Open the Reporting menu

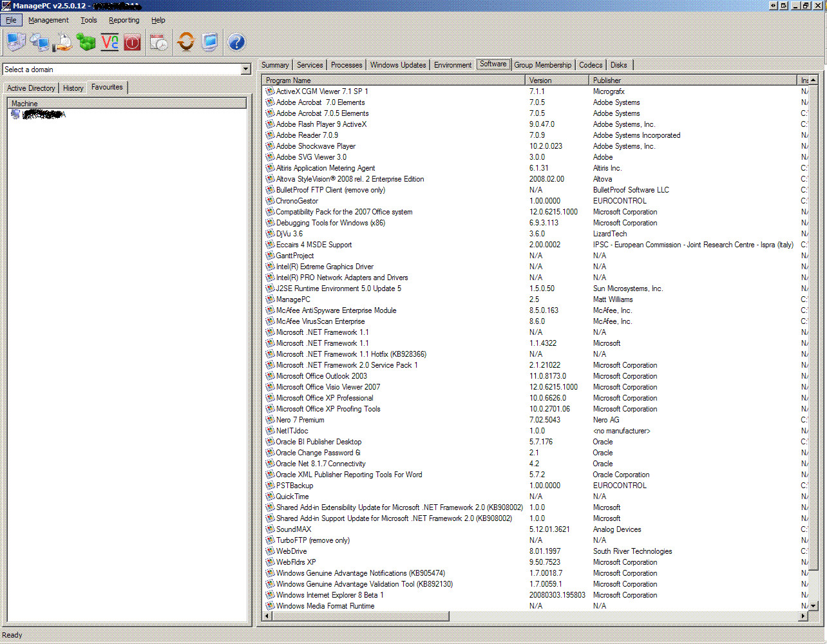124,20
